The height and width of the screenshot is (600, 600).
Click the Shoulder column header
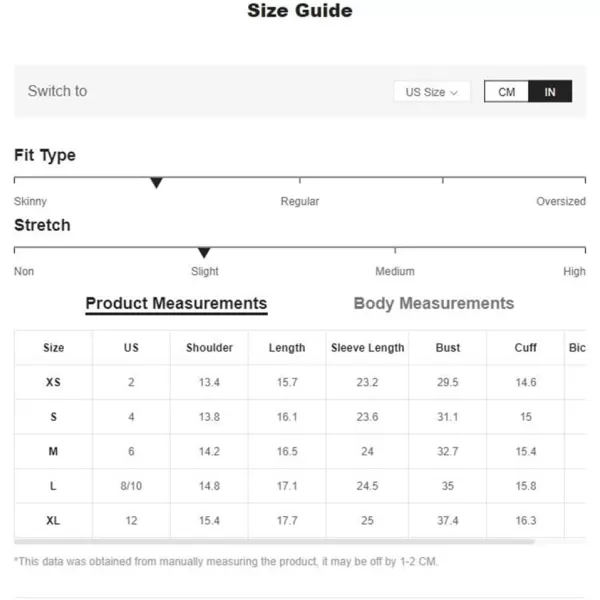click(x=209, y=347)
